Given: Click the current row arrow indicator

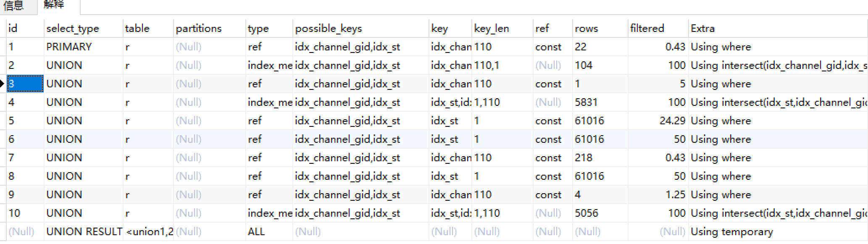Looking at the screenshot, I should (x=3, y=84).
